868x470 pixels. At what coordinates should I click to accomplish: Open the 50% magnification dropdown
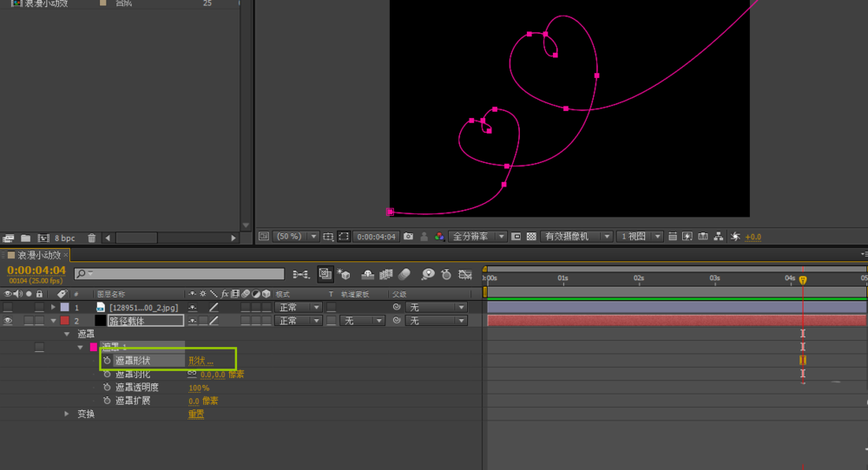(x=295, y=236)
